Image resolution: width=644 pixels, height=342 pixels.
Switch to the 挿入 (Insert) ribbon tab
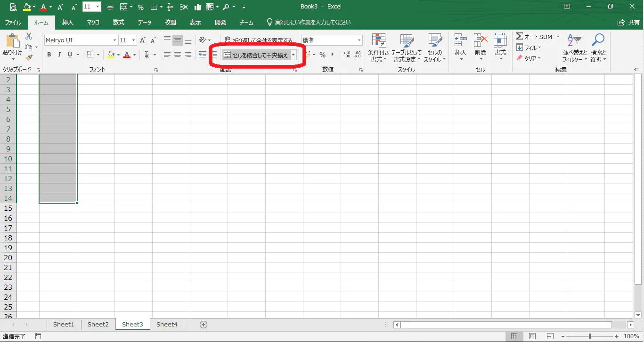68,23
